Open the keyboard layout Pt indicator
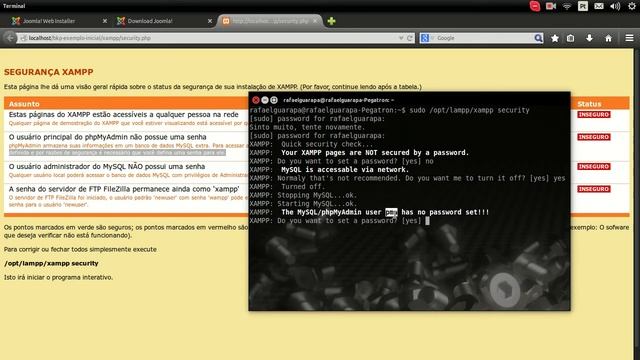 [x=583, y=6]
